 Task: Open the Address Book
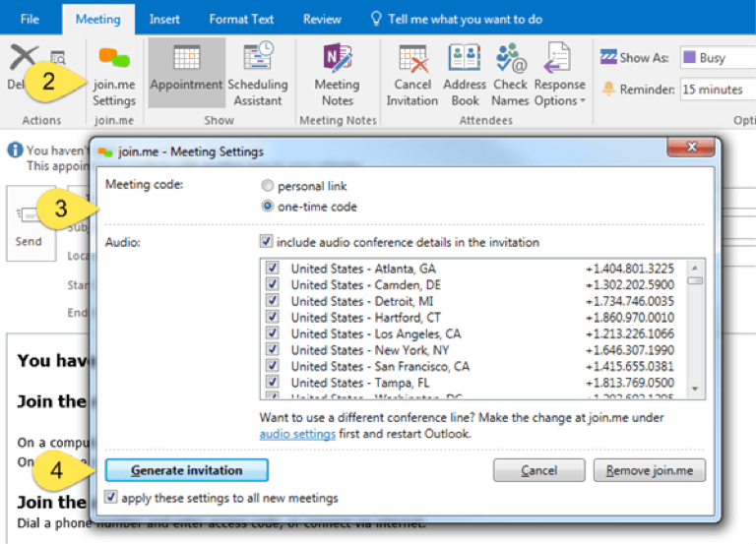click(465, 74)
